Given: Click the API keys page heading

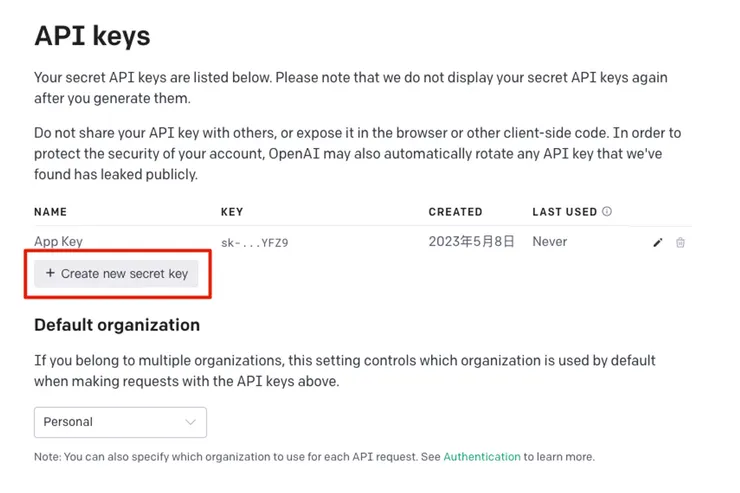Looking at the screenshot, I should click(92, 36).
